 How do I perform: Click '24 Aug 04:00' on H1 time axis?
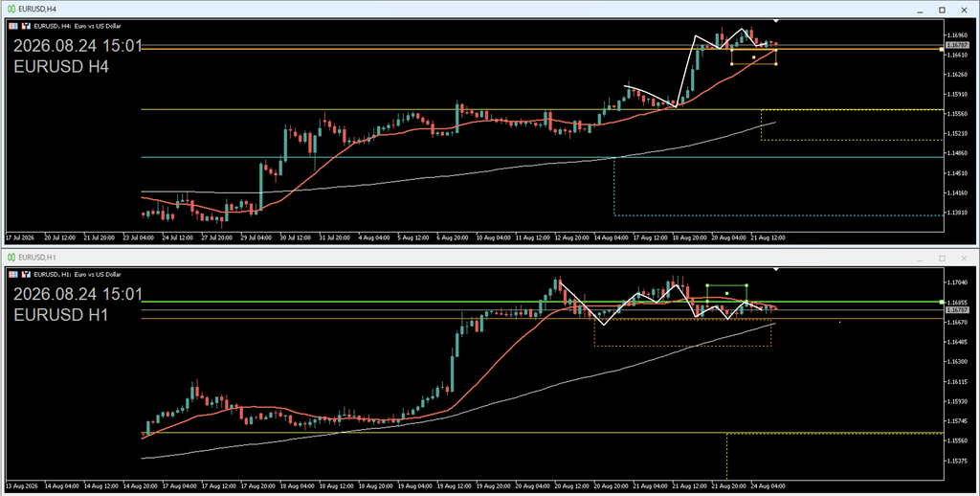[768, 486]
